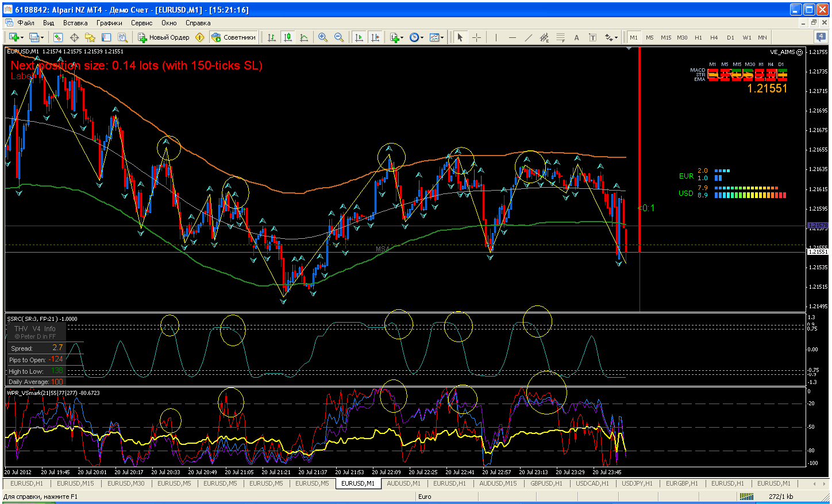Open the Periods clock icon
The width and height of the screenshot is (832, 504).
tap(414, 37)
